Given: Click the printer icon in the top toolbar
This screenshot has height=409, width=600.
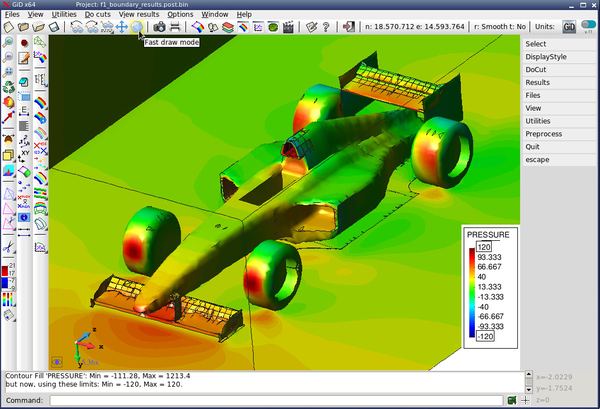Looking at the screenshot, I should point(175,27).
